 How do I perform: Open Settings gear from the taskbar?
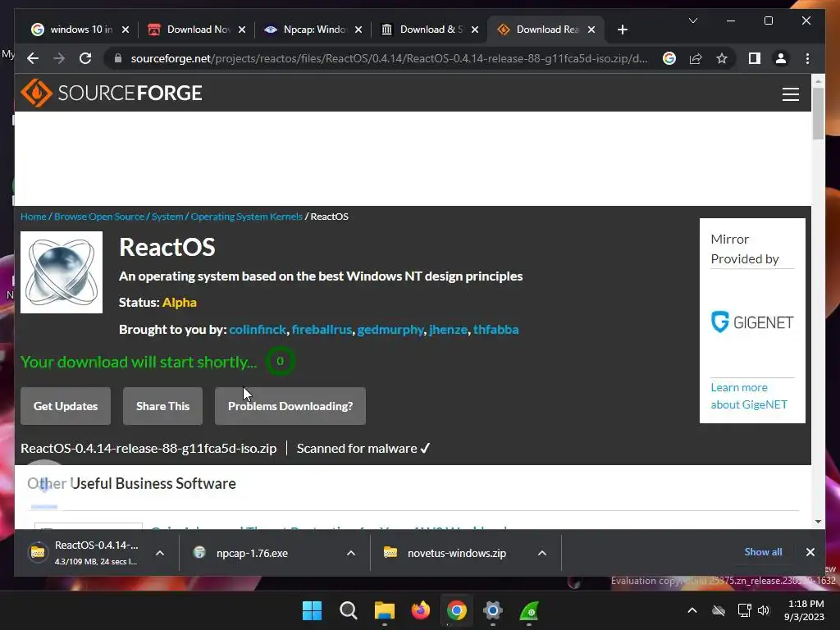click(492, 610)
